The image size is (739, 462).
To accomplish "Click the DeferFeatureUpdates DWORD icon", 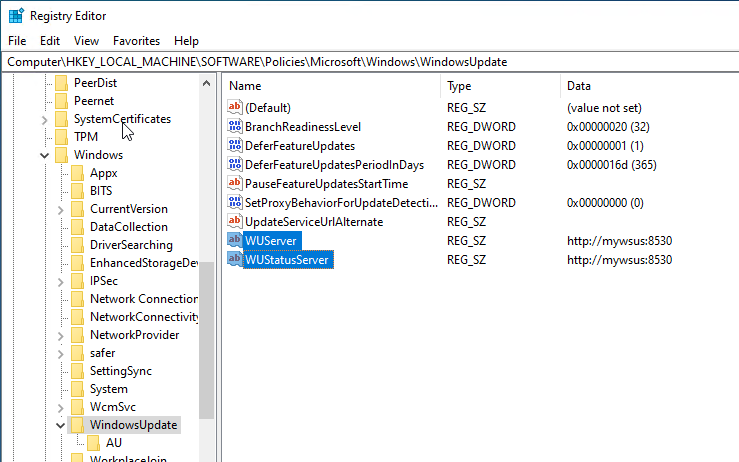I will pyautogui.click(x=235, y=145).
